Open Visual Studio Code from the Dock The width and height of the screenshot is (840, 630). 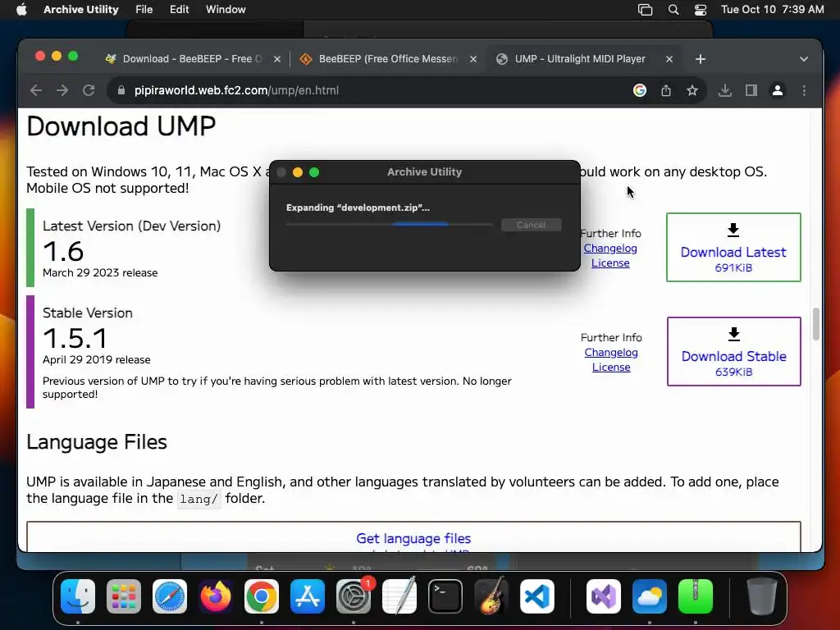536,596
